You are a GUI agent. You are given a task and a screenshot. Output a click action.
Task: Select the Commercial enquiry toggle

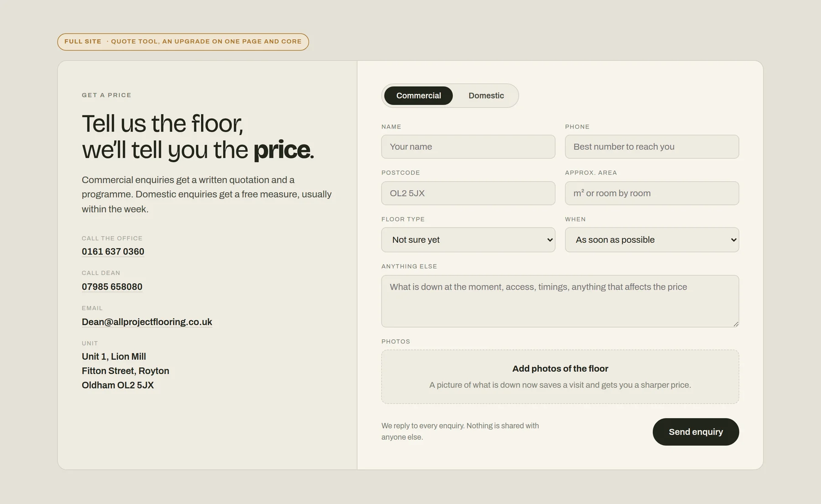click(x=418, y=96)
